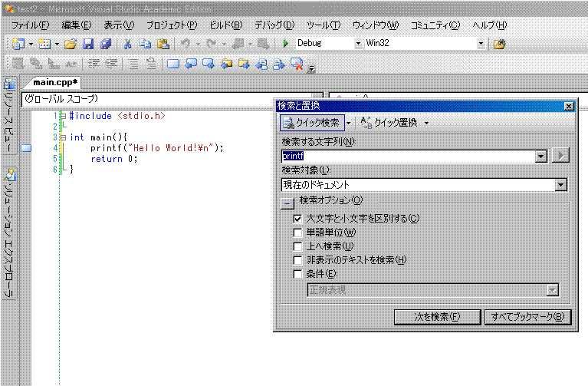
Task: Click the Paste clipboard icon
Action: click(163, 44)
